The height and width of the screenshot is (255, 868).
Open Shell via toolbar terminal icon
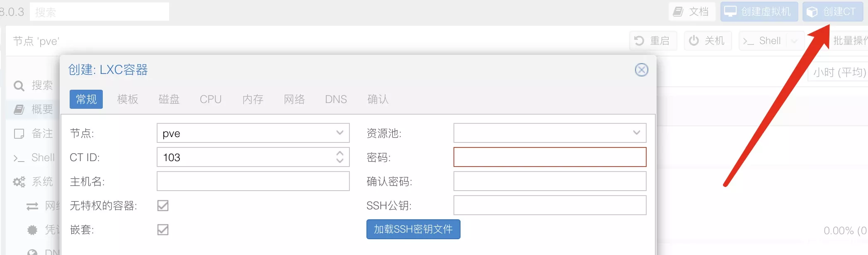pos(748,41)
